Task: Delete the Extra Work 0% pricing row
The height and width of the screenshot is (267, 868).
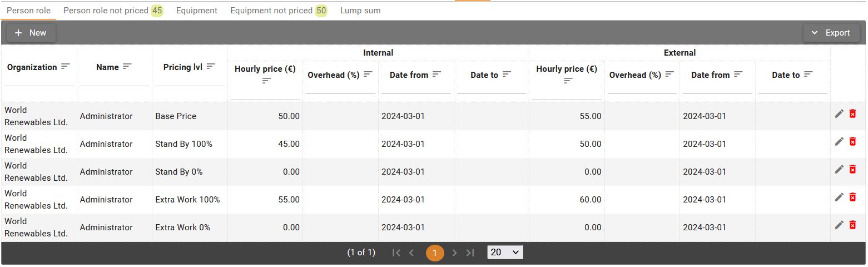Action: tap(852, 225)
